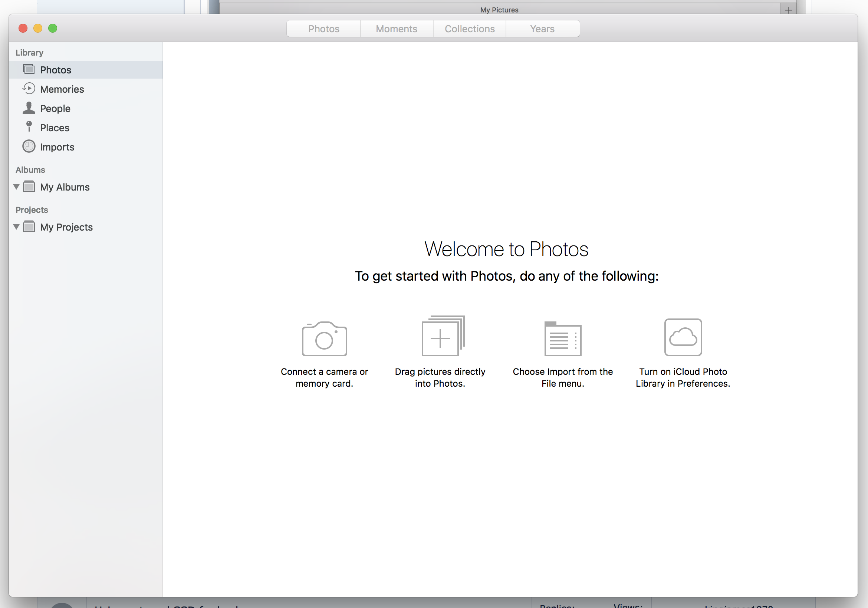
Task: Click the camera icon in welcome screen
Action: coord(324,338)
